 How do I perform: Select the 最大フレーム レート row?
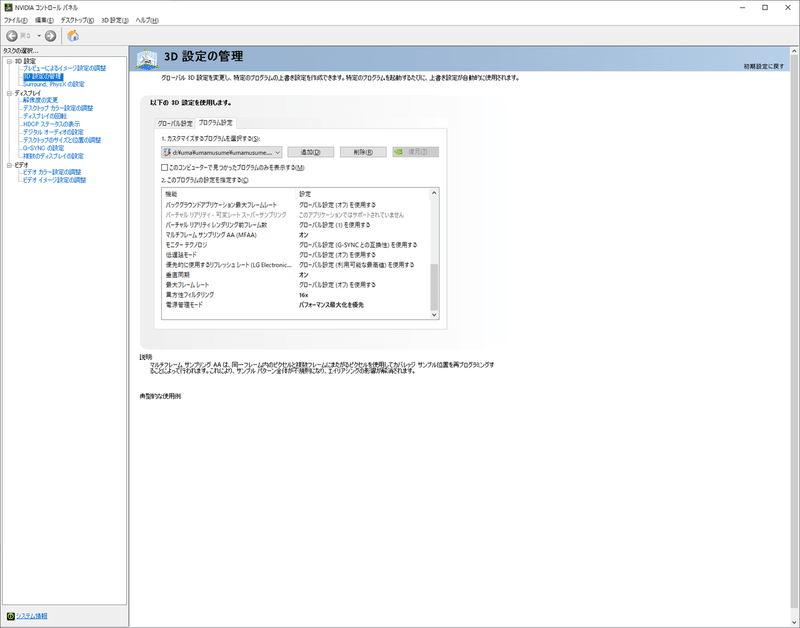click(x=296, y=285)
